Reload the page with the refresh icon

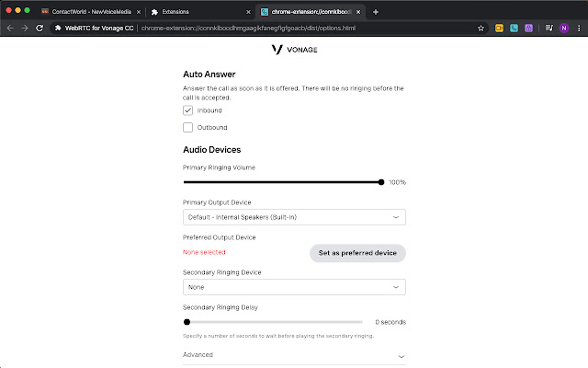(x=40, y=29)
